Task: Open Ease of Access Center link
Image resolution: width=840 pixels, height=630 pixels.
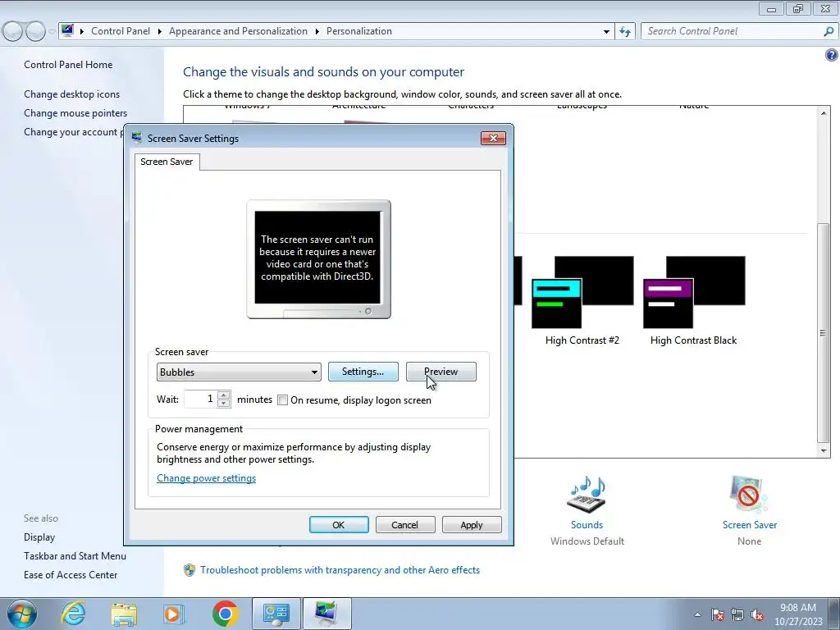Action: tap(71, 575)
